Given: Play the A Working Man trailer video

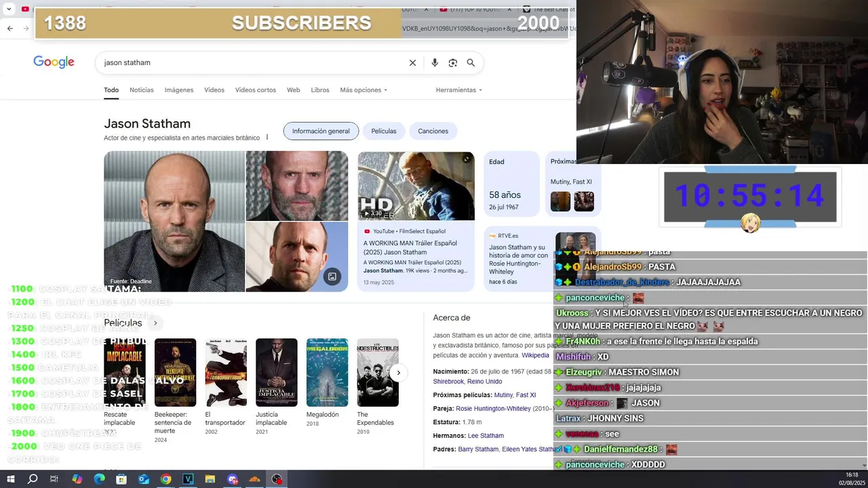Looking at the screenshot, I should 416,186.
